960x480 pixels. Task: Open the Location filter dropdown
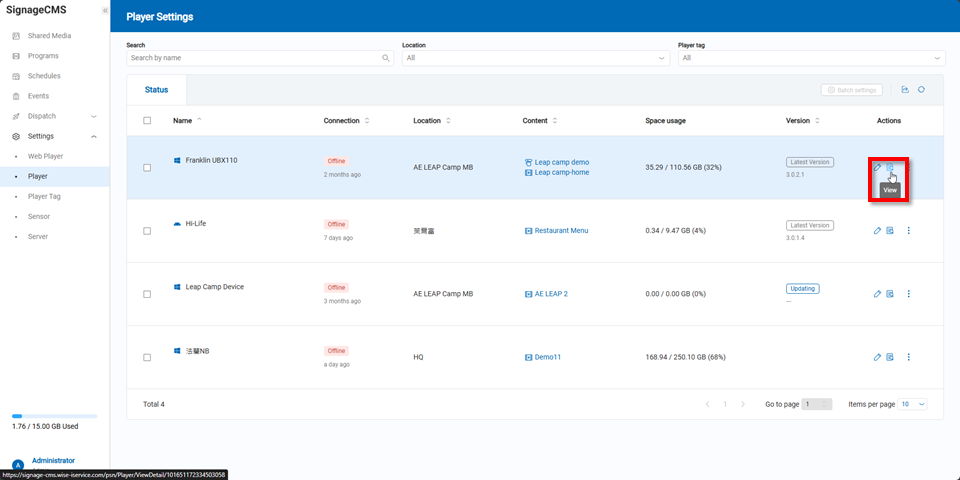pos(535,58)
